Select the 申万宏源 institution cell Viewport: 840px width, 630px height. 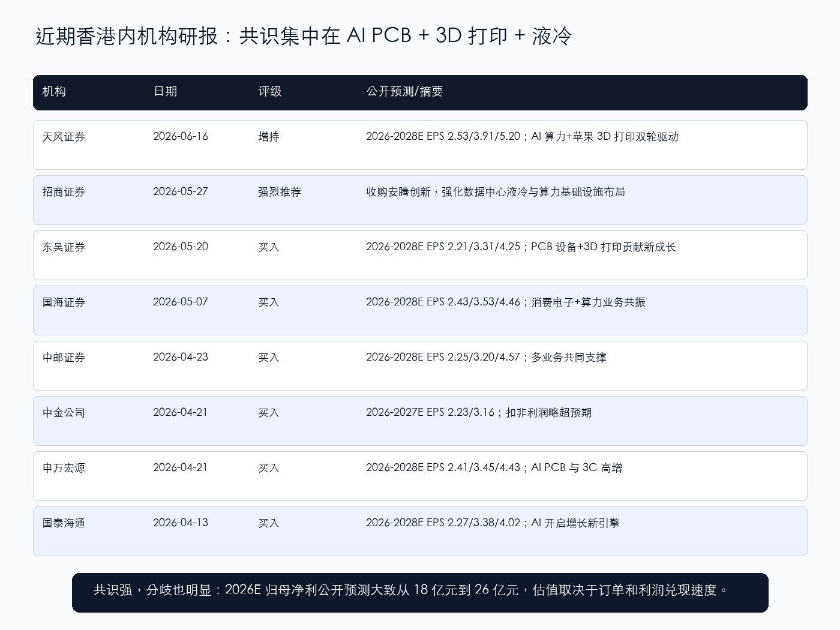point(64,468)
